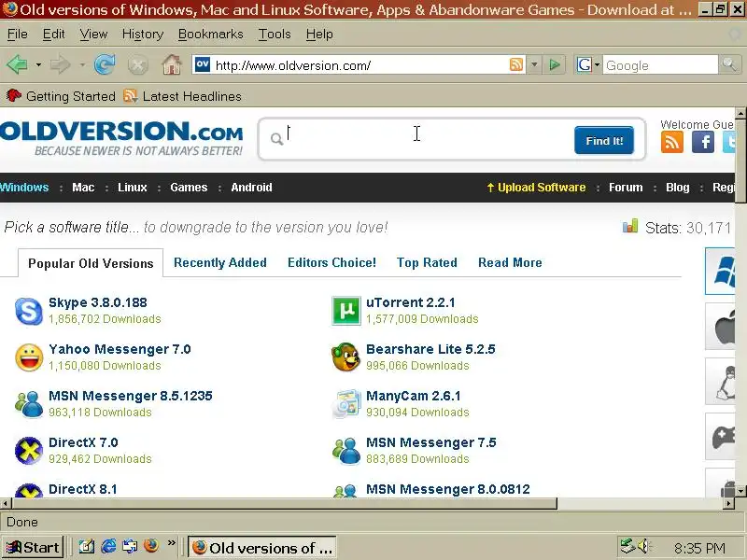
Task: Open the orange RSS icon under Welcome
Action: click(671, 143)
